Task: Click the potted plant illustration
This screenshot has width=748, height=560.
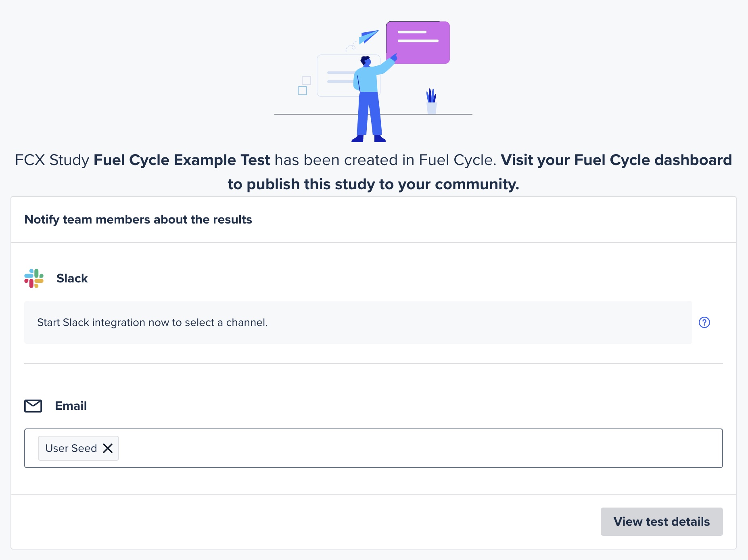Action: point(431,101)
